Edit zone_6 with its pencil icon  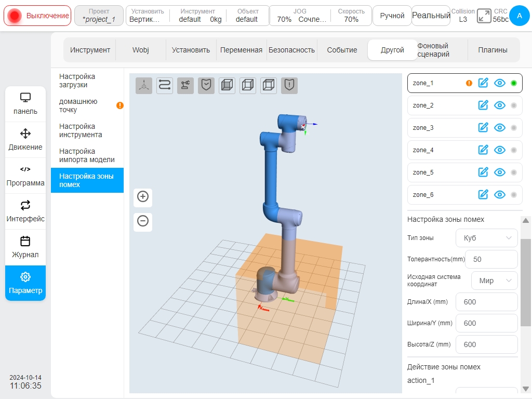click(x=483, y=194)
